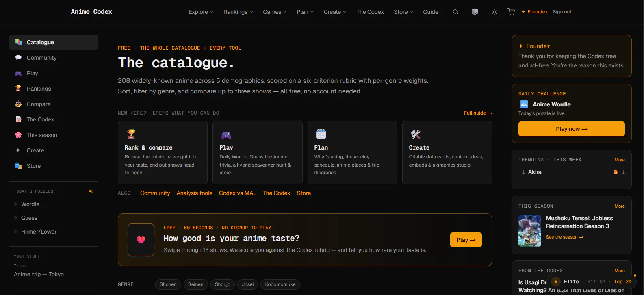This screenshot has height=295, width=644.
Task: Open the Anime trip — Tokyo trip
Action: tap(39, 274)
